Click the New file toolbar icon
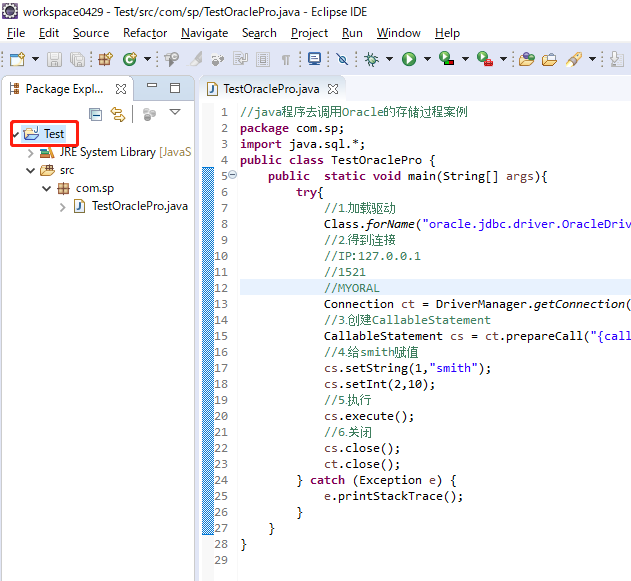 (17, 60)
